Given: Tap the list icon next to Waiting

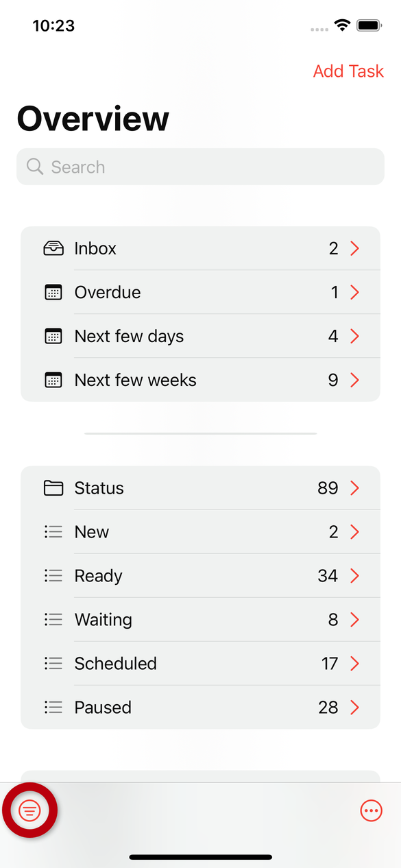Looking at the screenshot, I should [53, 619].
